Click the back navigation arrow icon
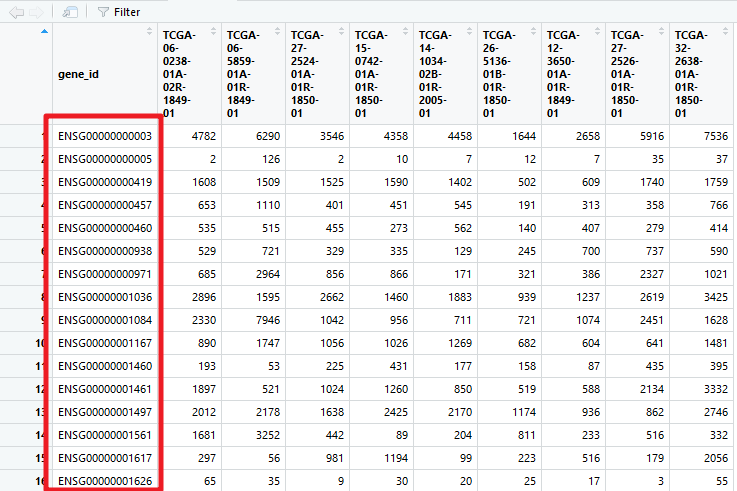This screenshot has height=491, width=737. click(16, 12)
